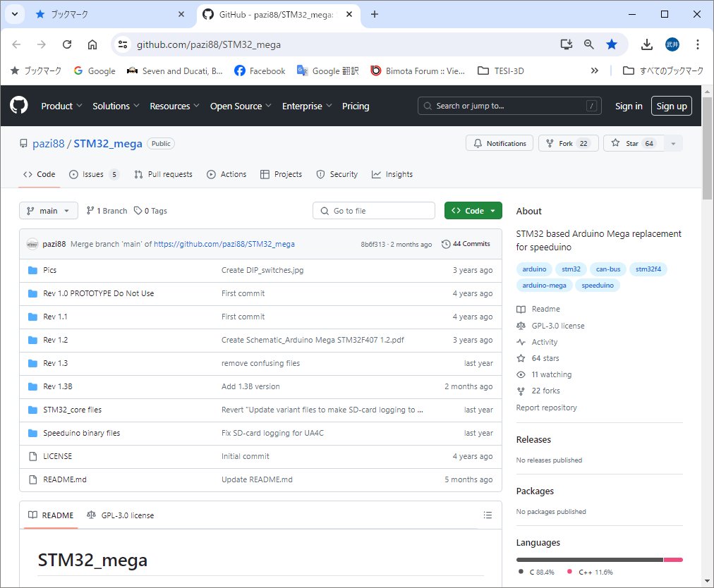714x588 pixels.
Task: Click the Go to file search box
Action: point(373,211)
